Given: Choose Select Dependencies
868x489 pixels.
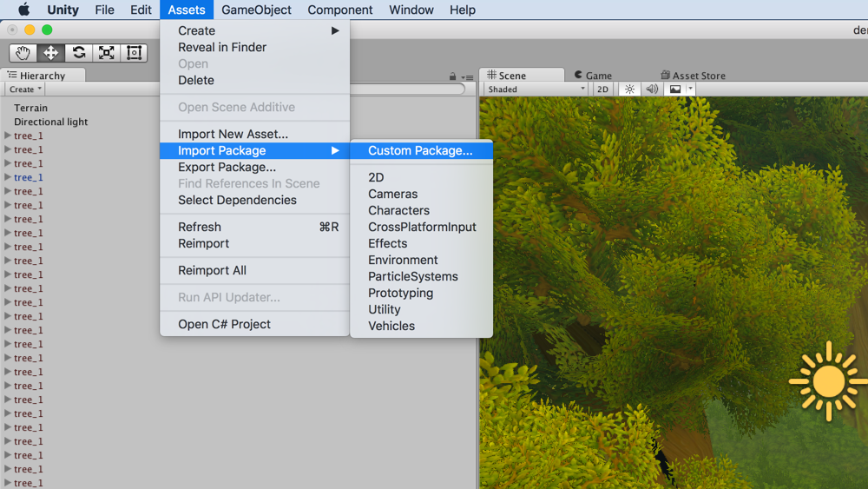Looking at the screenshot, I should [x=254, y=200].
